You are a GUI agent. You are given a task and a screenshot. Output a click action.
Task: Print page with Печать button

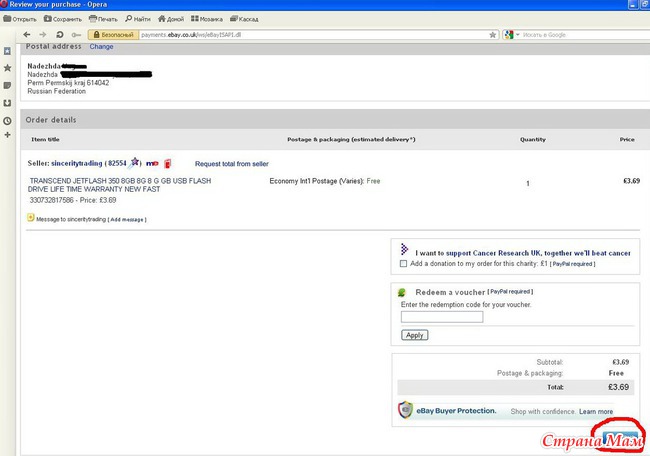(103, 19)
